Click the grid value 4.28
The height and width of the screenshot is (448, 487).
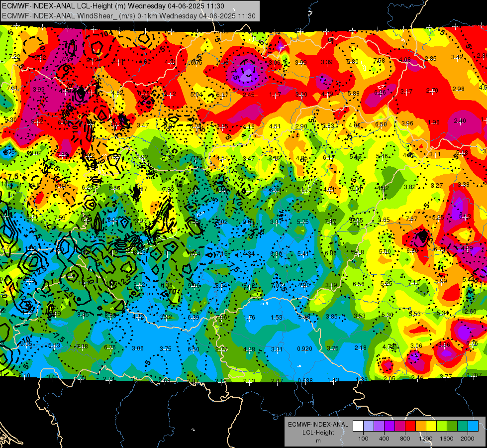[249, 349]
